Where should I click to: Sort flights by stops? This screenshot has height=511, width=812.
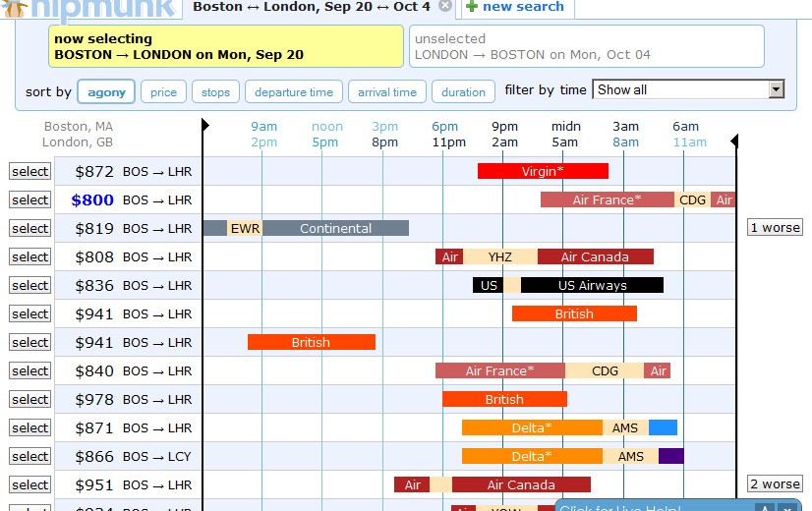[x=215, y=92]
